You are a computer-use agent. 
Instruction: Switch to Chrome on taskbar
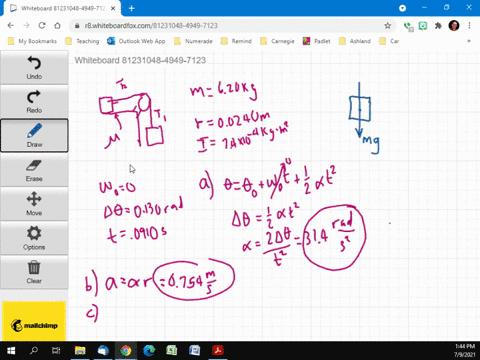(126, 351)
